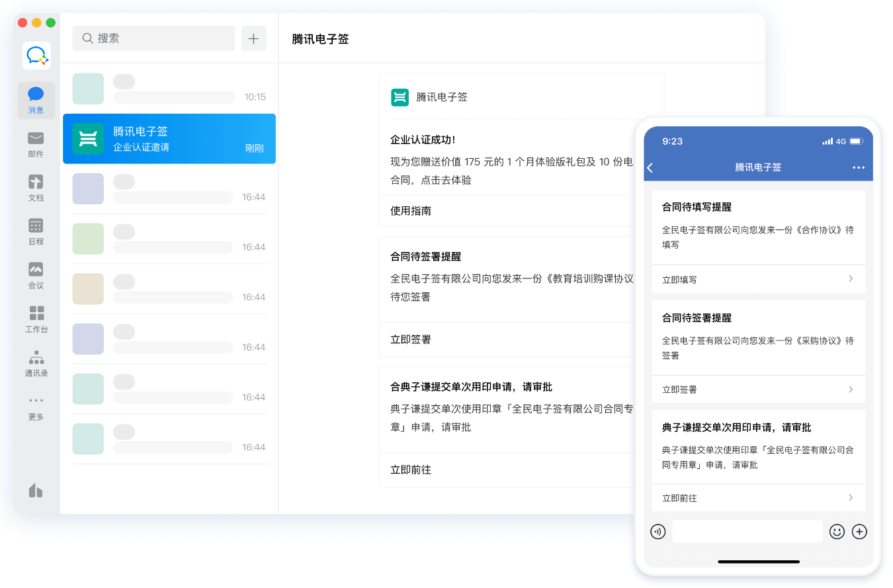Tap the phone 合同待填写提醒 card title
The width and height of the screenshot is (893, 588).
click(697, 207)
